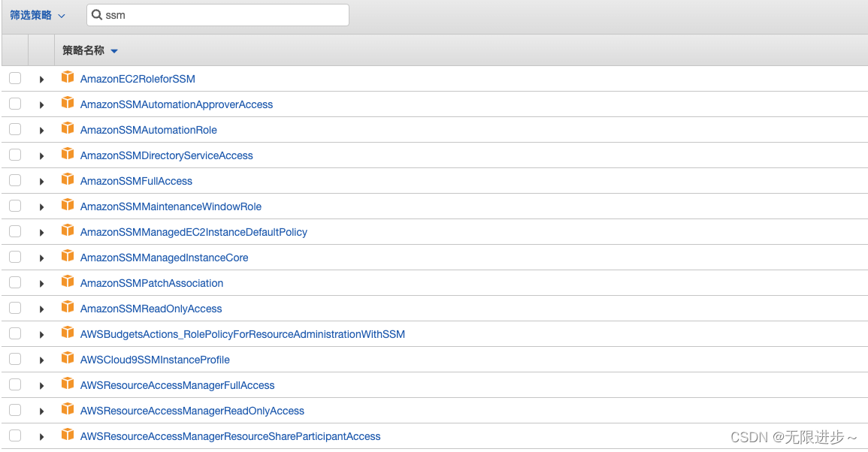
Task: Click the orange icon next to AmazonSSMReadOnlyAccess
Action: pos(68,308)
